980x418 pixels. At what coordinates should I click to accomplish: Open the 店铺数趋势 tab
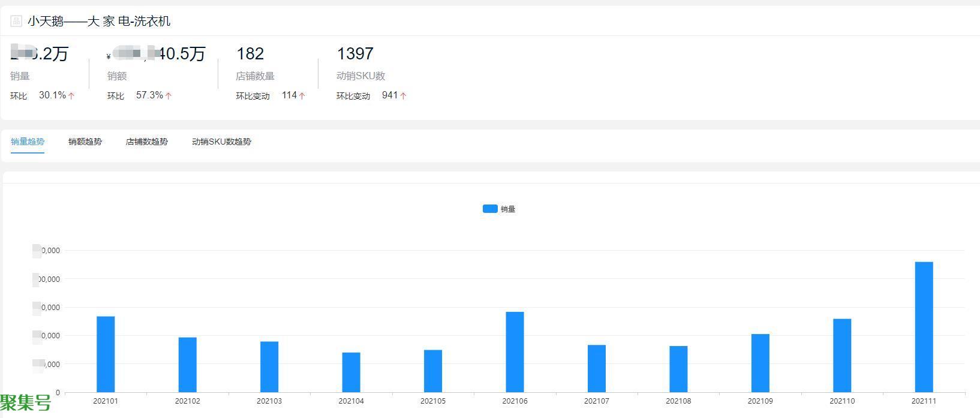(x=147, y=142)
